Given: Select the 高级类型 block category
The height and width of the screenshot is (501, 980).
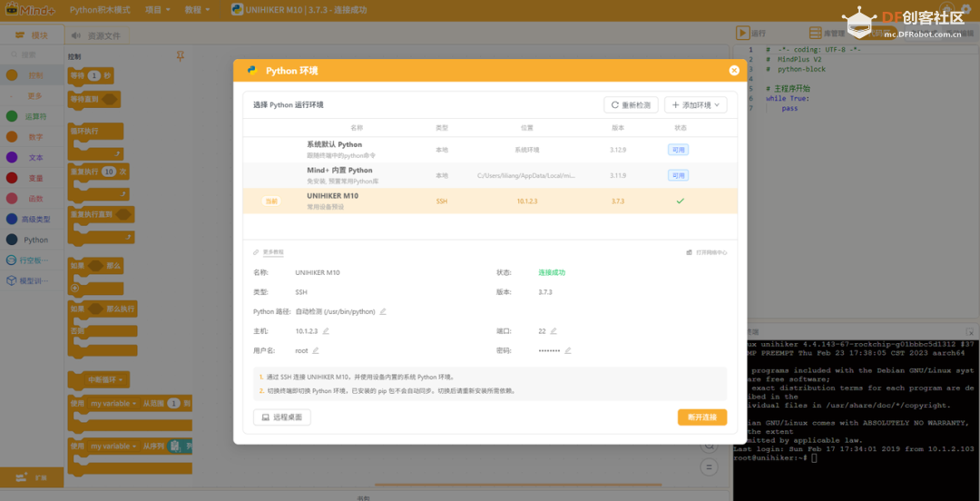Looking at the screenshot, I should pyautogui.click(x=32, y=220).
